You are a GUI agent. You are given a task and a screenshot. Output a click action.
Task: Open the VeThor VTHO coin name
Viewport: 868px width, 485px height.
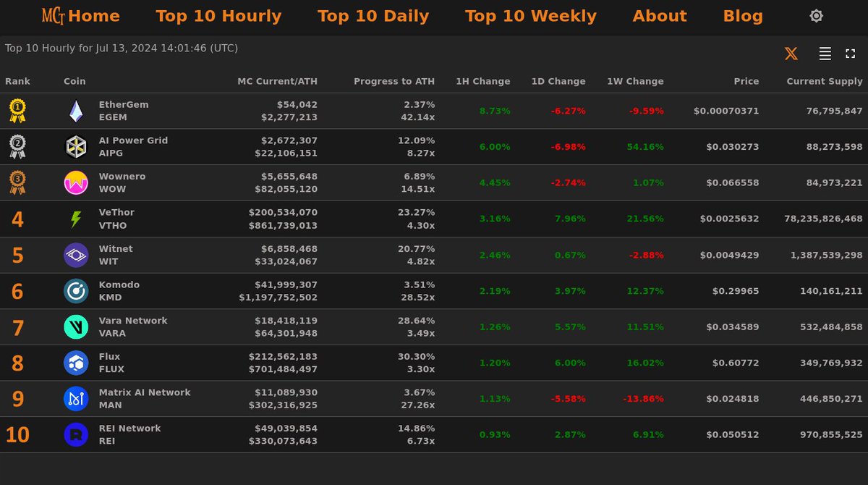(x=116, y=219)
